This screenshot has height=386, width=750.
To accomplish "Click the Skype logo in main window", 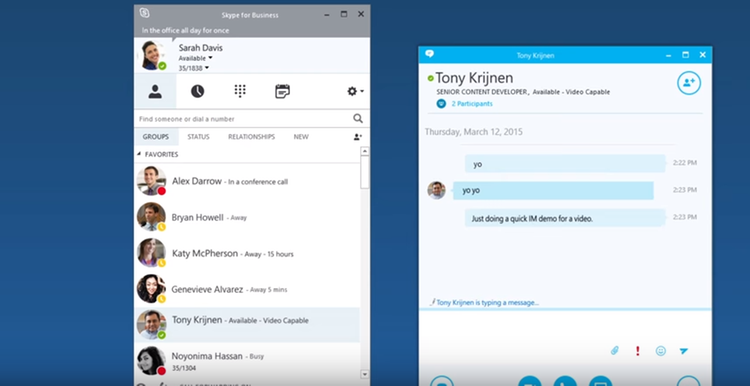I will click(x=144, y=13).
